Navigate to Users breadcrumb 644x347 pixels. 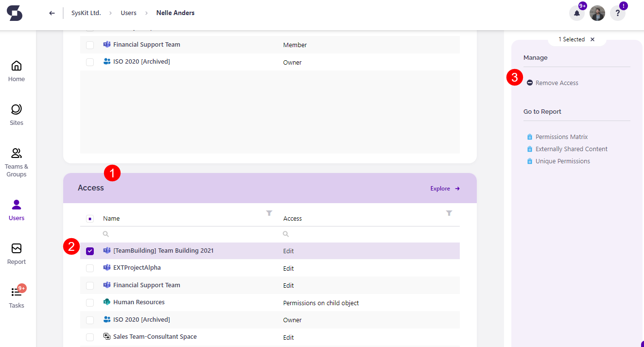click(128, 13)
